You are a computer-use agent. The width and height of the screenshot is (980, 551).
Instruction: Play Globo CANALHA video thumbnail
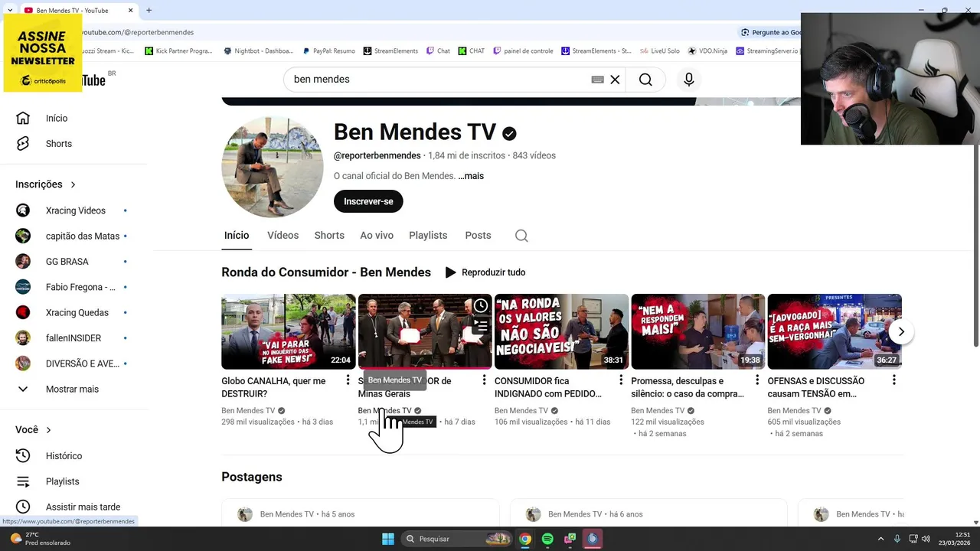coord(289,331)
